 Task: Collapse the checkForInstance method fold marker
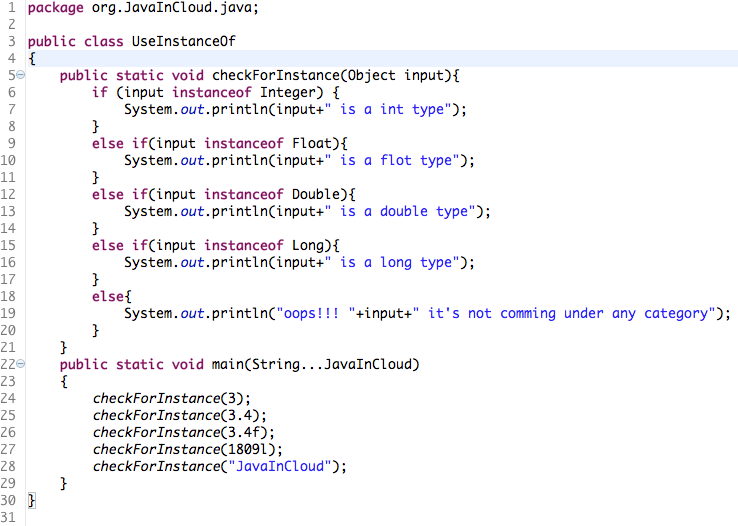[21, 74]
